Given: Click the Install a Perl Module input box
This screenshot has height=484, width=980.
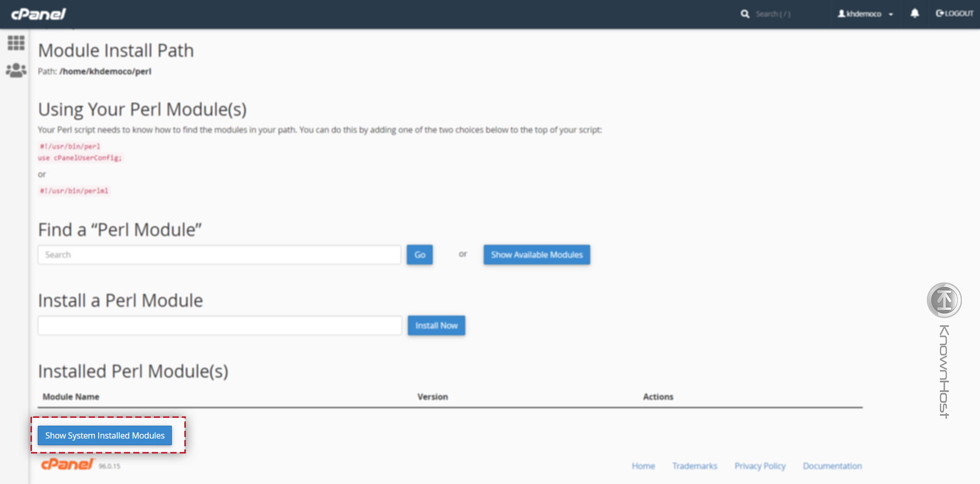Looking at the screenshot, I should point(219,325).
